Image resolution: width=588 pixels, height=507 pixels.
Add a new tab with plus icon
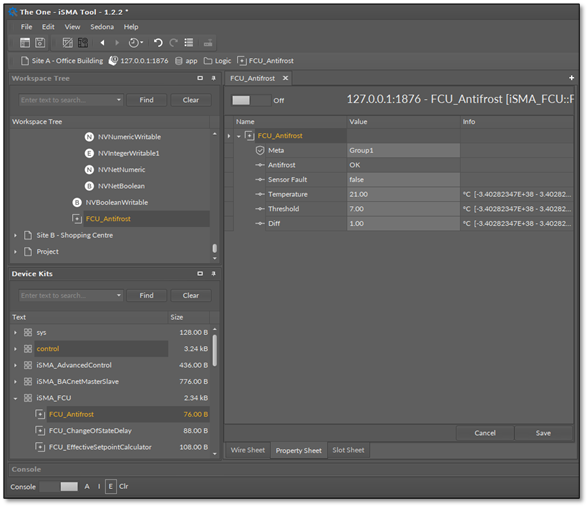tap(571, 78)
